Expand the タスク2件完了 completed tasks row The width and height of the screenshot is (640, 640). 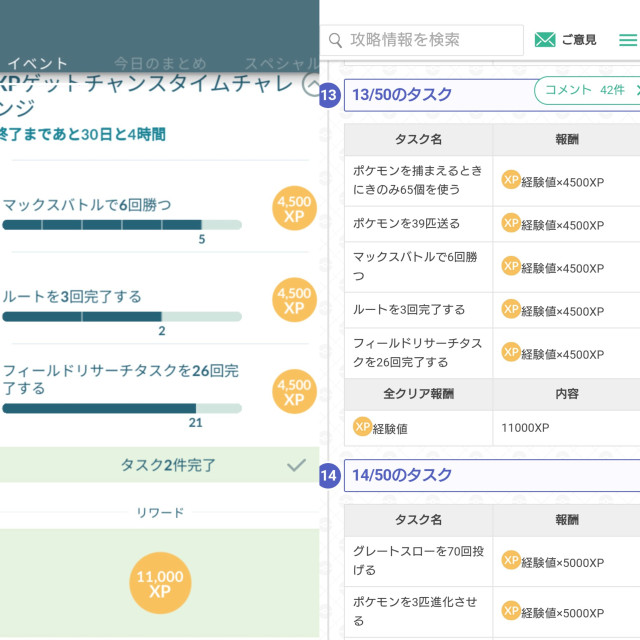point(160,465)
